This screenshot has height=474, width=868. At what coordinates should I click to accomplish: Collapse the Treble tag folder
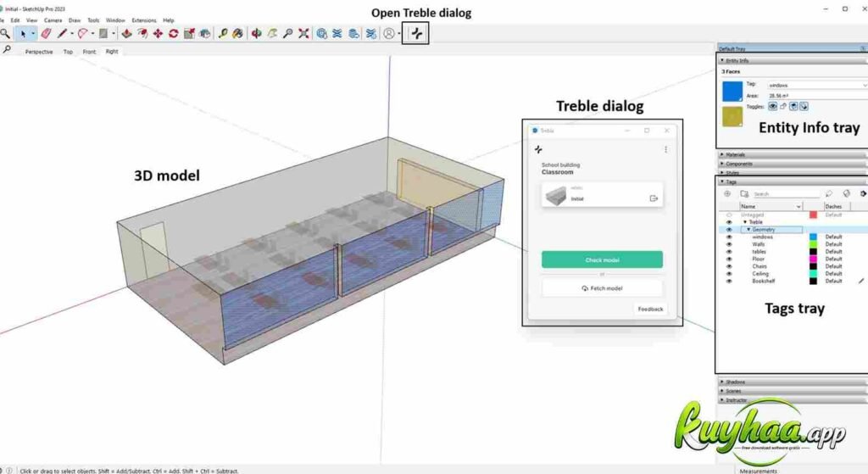pos(745,222)
